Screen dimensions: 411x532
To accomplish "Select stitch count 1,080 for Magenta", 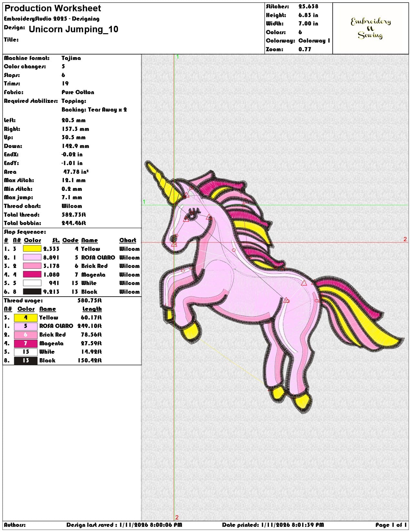I will point(51,275).
